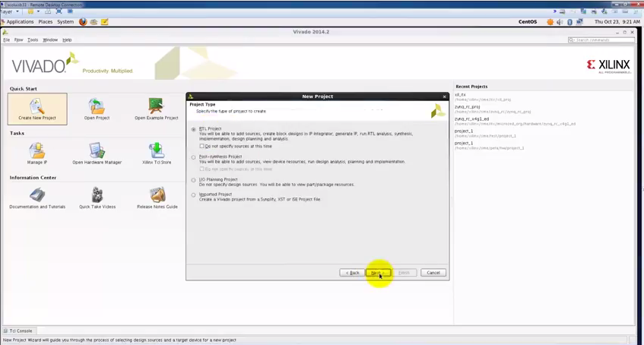Launch Firefox from the CentOS top panel
This screenshot has width=644, height=345.
[83, 22]
